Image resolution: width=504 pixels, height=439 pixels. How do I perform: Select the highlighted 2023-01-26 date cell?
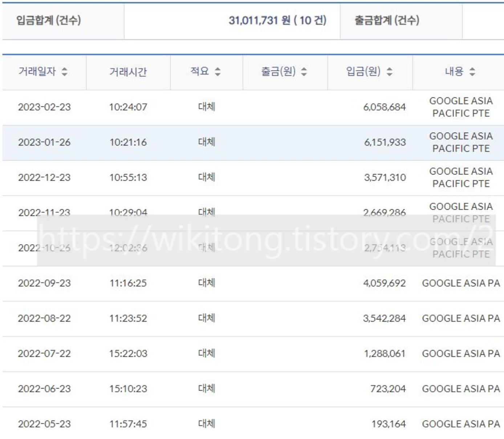tap(44, 142)
